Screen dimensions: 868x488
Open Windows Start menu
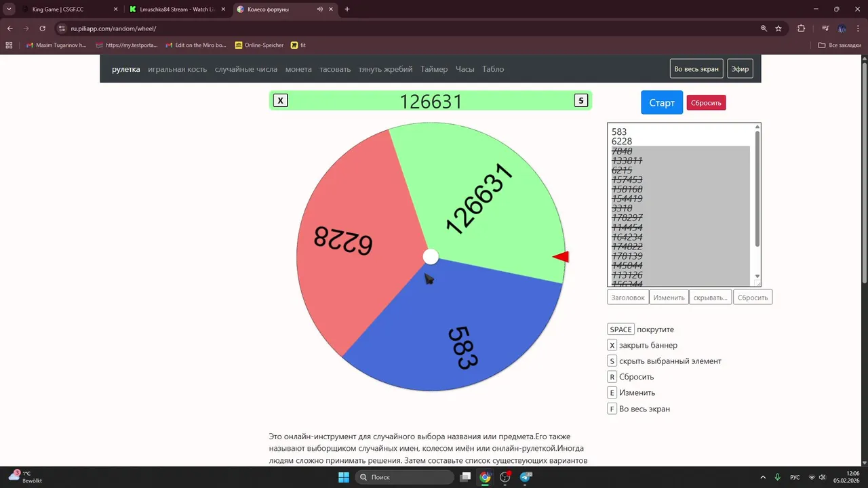pos(344,477)
